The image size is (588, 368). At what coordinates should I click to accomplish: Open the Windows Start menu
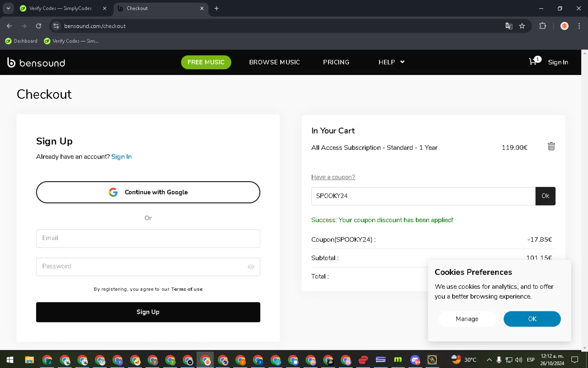(10, 359)
